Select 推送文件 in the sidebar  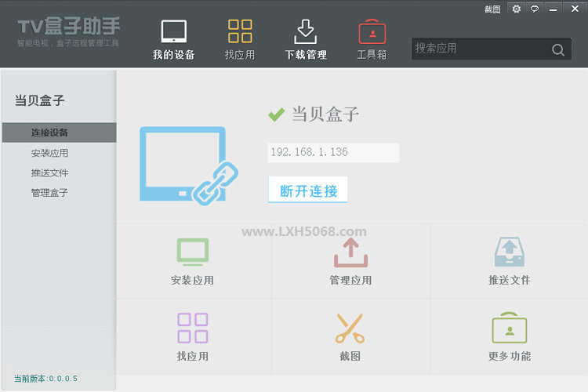click(x=49, y=173)
